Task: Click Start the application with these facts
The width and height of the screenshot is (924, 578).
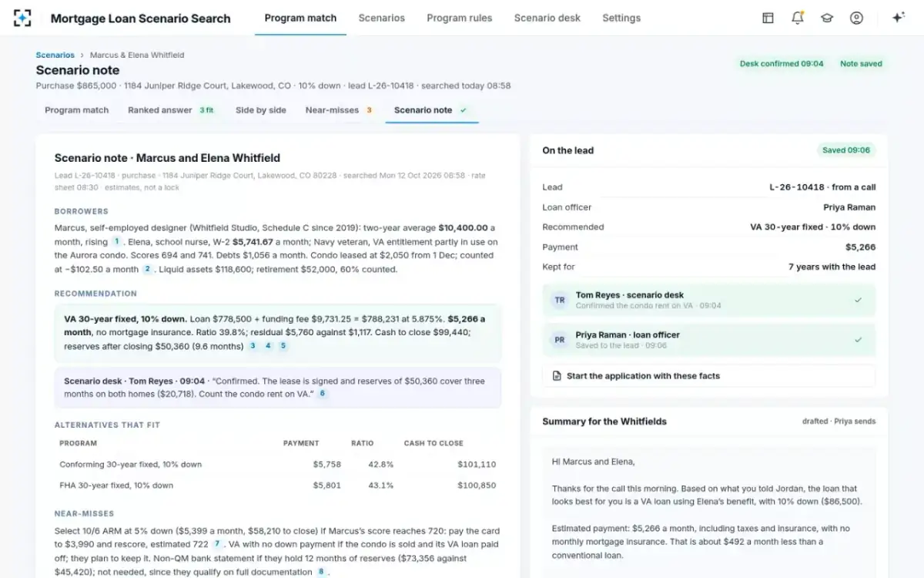Action: click(709, 376)
